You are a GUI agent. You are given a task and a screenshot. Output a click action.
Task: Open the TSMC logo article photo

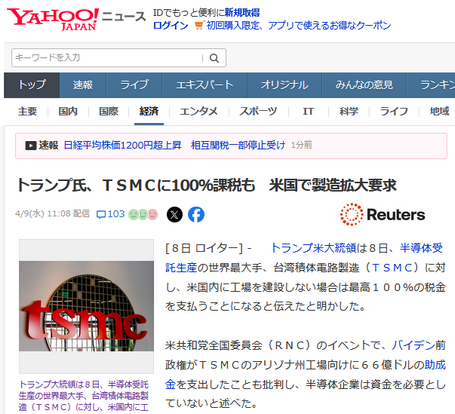[x=86, y=306]
